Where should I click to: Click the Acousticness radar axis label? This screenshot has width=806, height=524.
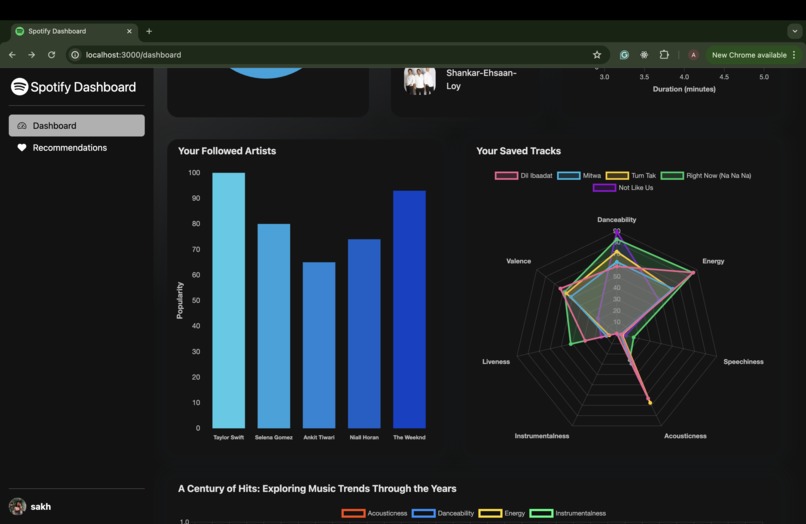tap(685, 436)
